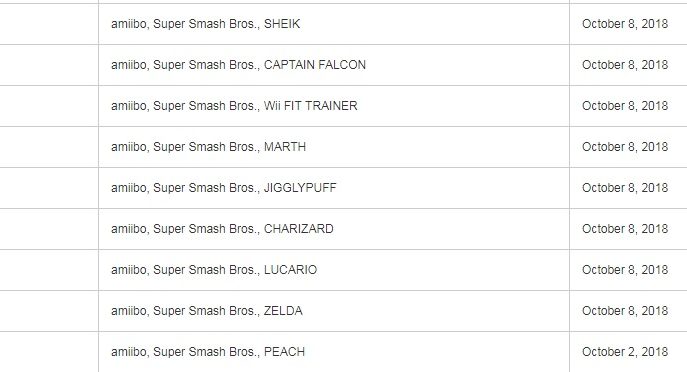Screen dimensions: 687x372
Task: Click the date next to SHEIK
Action: click(x=625, y=24)
